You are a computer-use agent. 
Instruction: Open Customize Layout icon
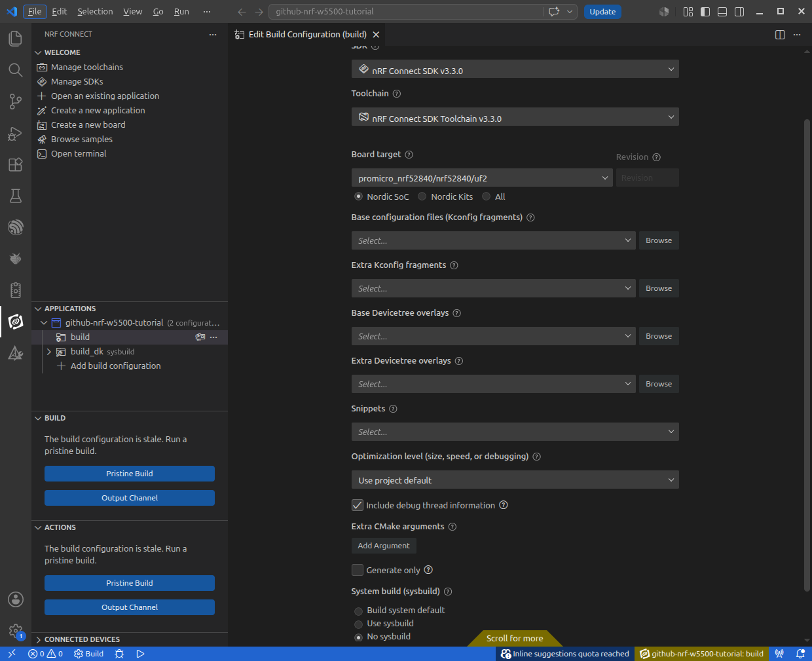coord(688,12)
